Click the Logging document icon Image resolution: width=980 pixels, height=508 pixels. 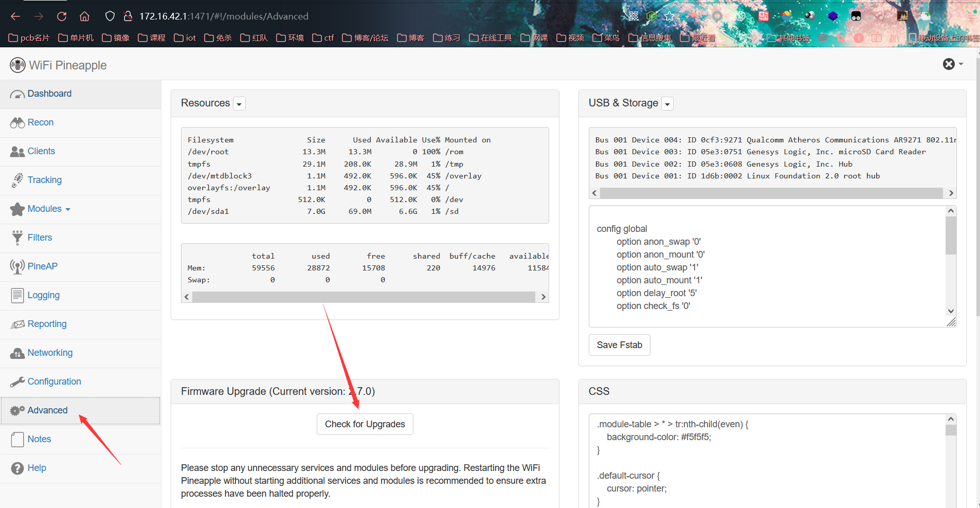[x=17, y=295]
